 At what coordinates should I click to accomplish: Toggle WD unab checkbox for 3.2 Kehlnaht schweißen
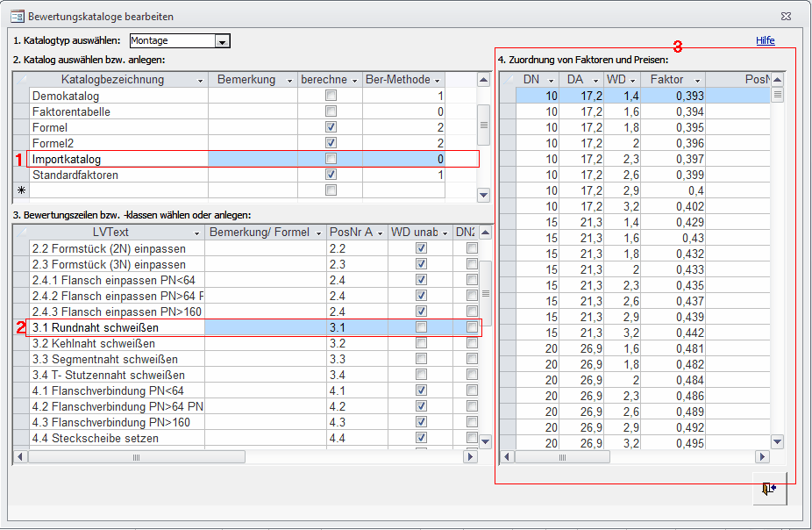[422, 343]
